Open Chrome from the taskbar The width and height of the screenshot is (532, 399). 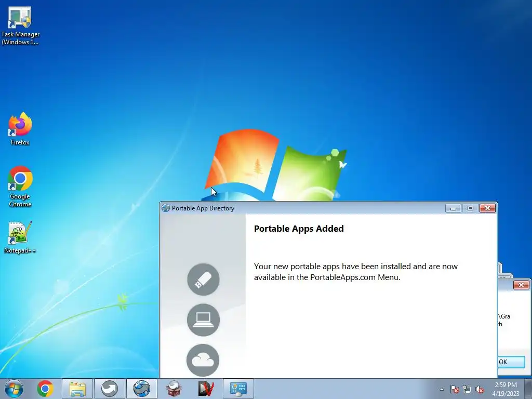click(x=45, y=389)
